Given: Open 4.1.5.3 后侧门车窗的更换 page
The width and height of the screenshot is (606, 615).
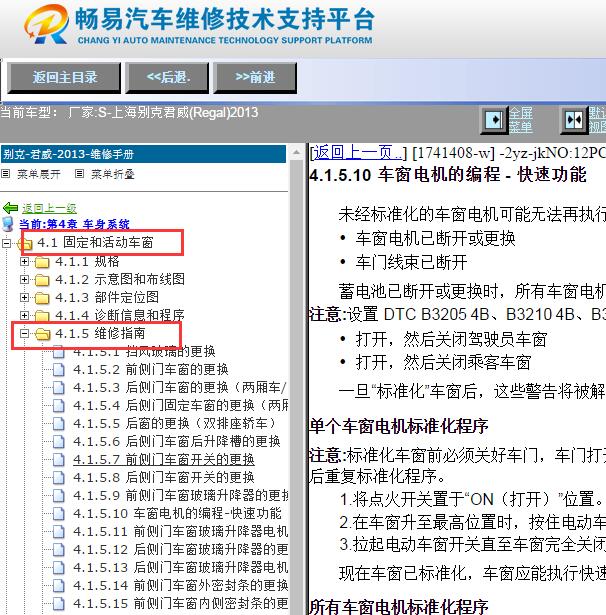Looking at the screenshot, I should click(x=180, y=388).
